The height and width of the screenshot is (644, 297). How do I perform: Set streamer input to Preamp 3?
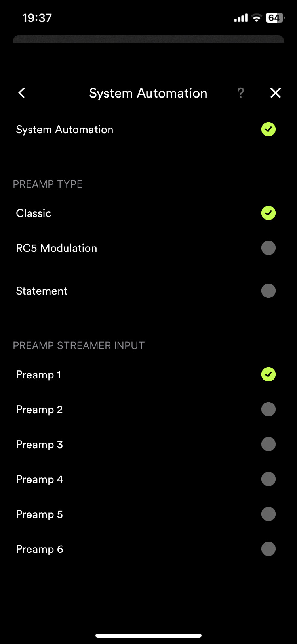(x=268, y=444)
